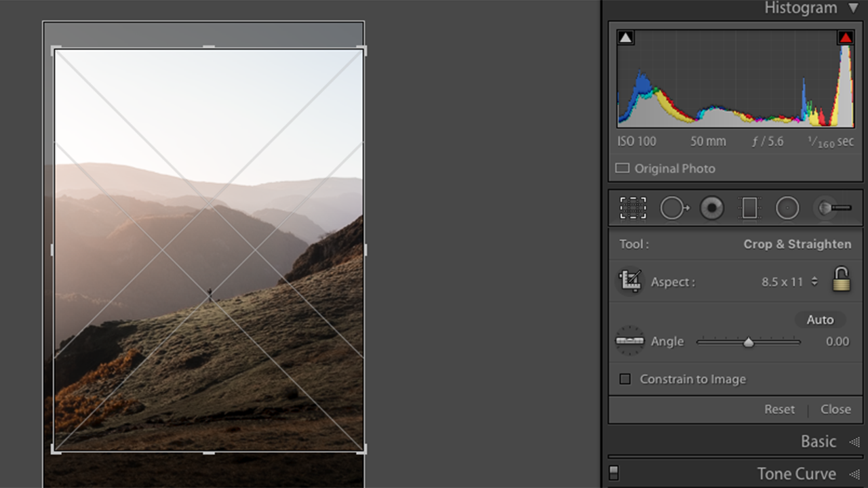This screenshot has height=488, width=868.
Task: Toggle highlight clipping indicator in histogram
Action: click(845, 38)
